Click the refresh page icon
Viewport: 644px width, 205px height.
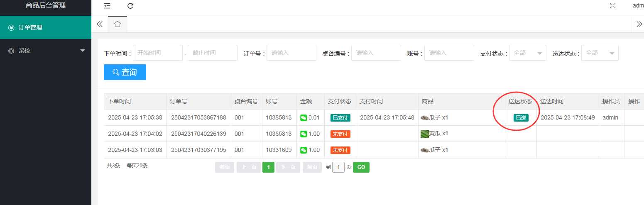tap(130, 6)
